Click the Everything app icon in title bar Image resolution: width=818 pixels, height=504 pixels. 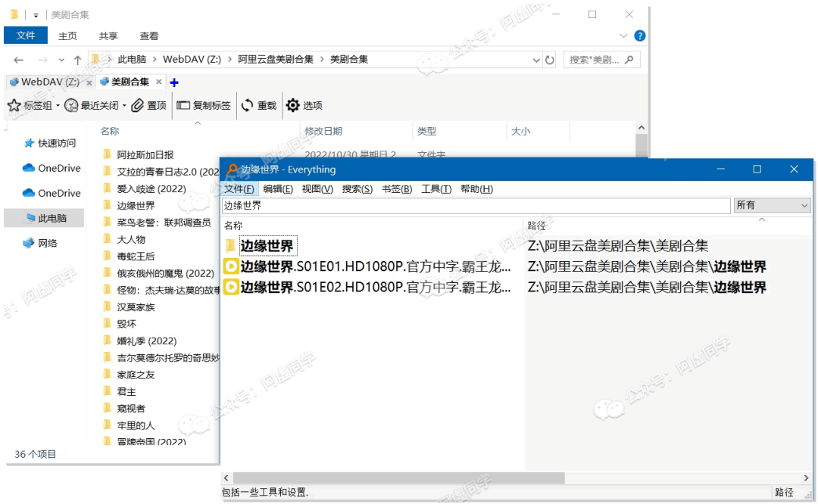tap(233, 170)
